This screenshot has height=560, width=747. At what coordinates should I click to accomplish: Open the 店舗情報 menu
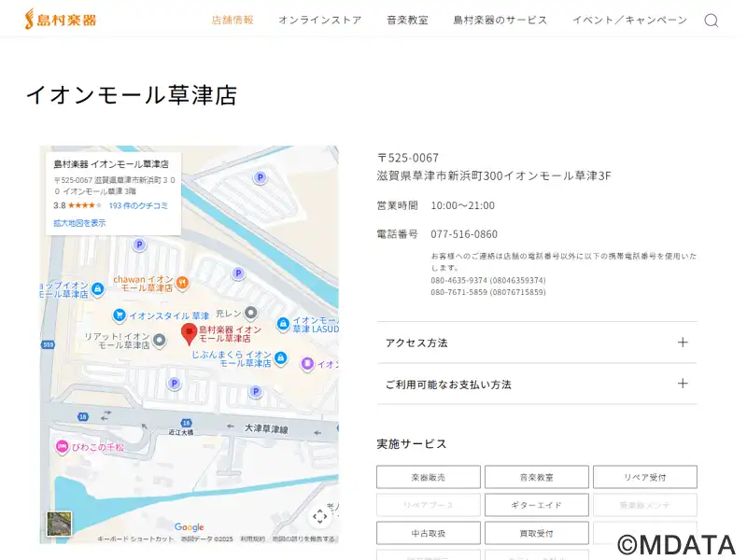click(233, 20)
